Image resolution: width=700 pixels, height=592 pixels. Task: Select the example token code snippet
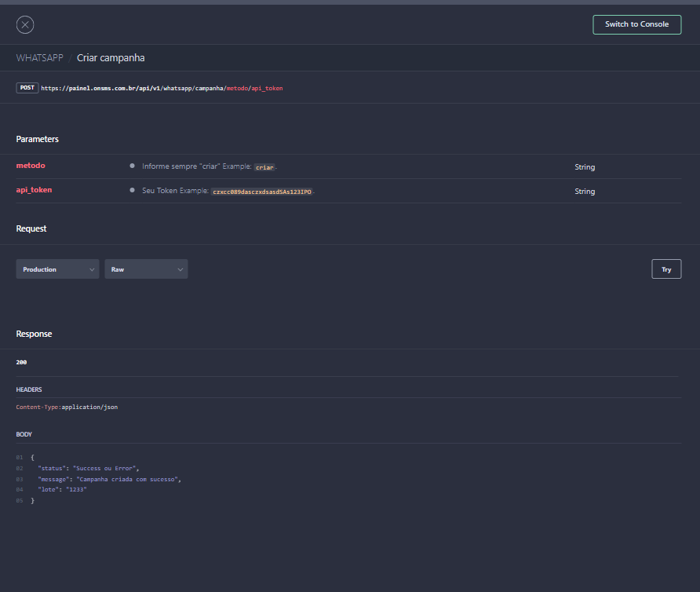click(262, 192)
